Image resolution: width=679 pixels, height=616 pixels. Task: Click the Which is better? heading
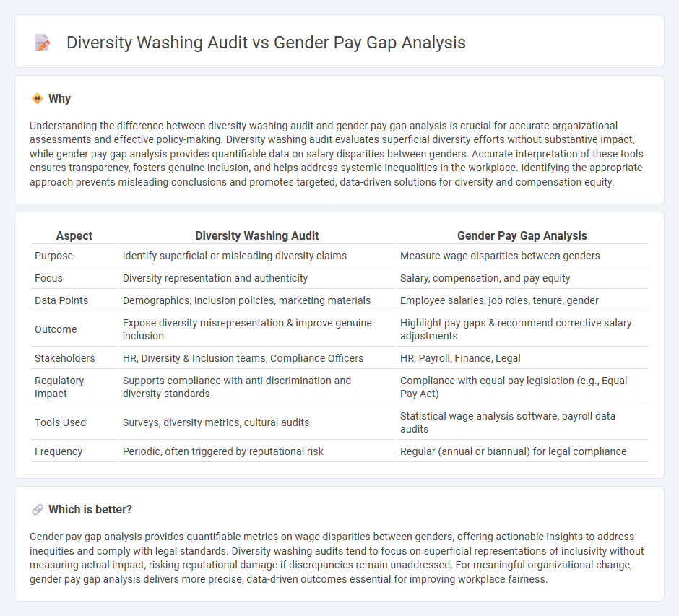click(x=90, y=510)
